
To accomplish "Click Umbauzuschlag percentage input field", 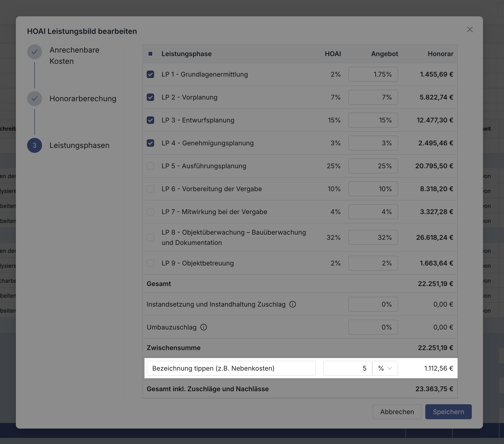I will pos(373,327).
